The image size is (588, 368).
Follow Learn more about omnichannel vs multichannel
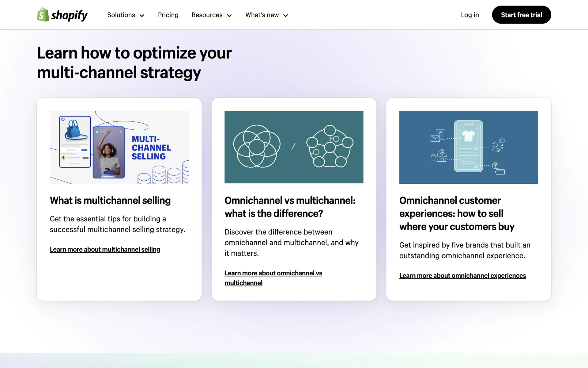pos(273,273)
